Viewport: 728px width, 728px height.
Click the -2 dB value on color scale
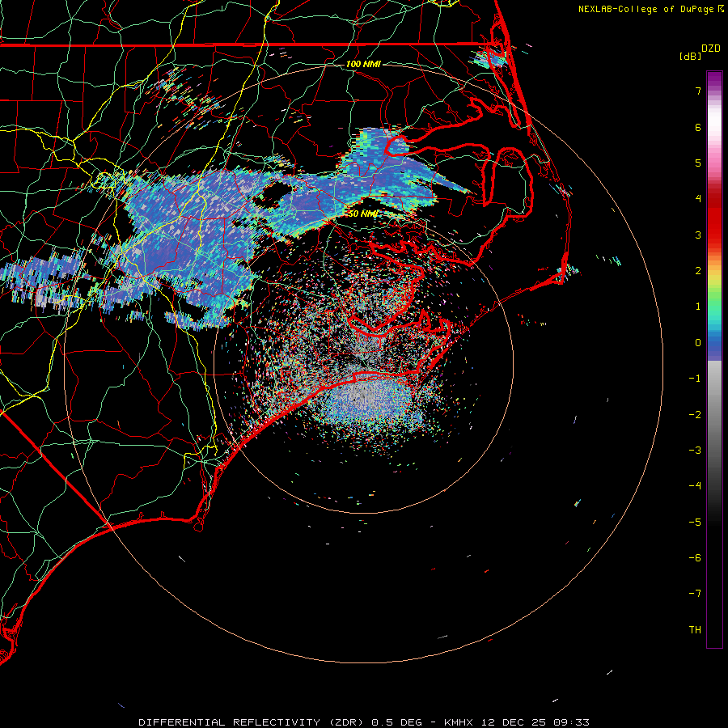pyautogui.click(x=695, y=415)
